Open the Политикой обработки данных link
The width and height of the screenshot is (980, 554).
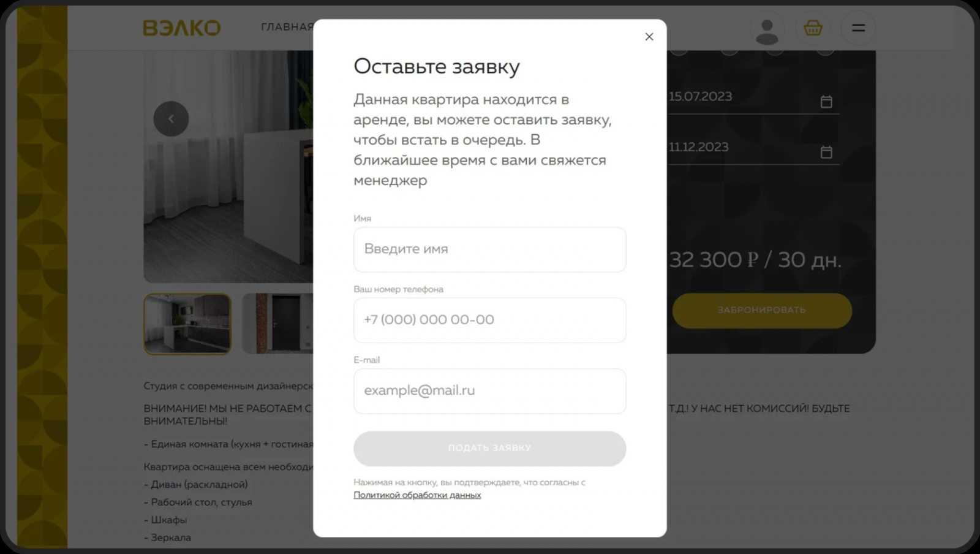point(417,495)
